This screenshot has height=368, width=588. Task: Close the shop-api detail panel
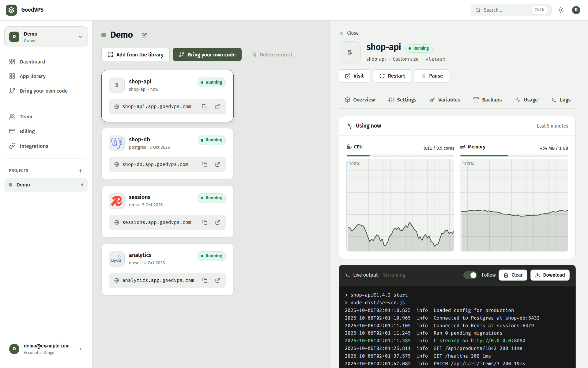(x=349, y=33)
